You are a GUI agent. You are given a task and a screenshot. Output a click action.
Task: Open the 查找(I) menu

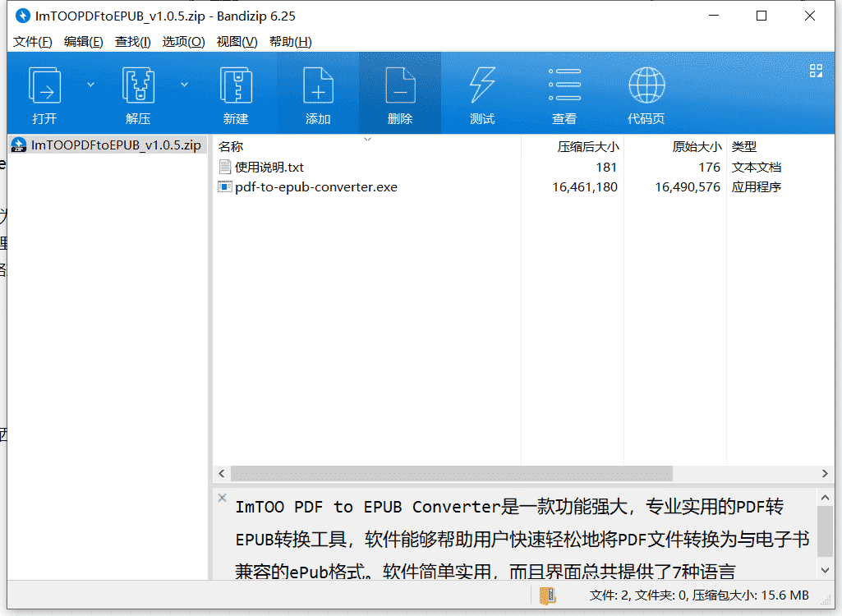pyautogui.click(x=132, y=42)
